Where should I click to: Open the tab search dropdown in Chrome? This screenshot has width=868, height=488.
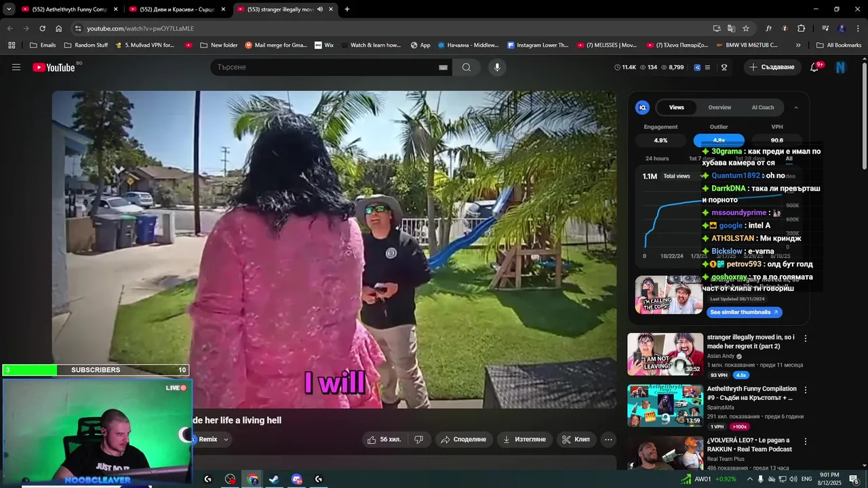(x=9, y=9)
